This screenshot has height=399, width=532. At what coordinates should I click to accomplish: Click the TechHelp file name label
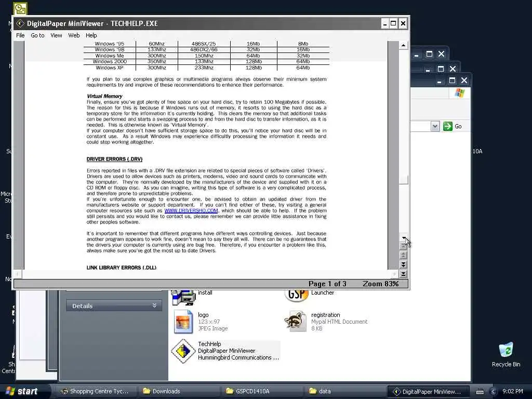[209, 344]
